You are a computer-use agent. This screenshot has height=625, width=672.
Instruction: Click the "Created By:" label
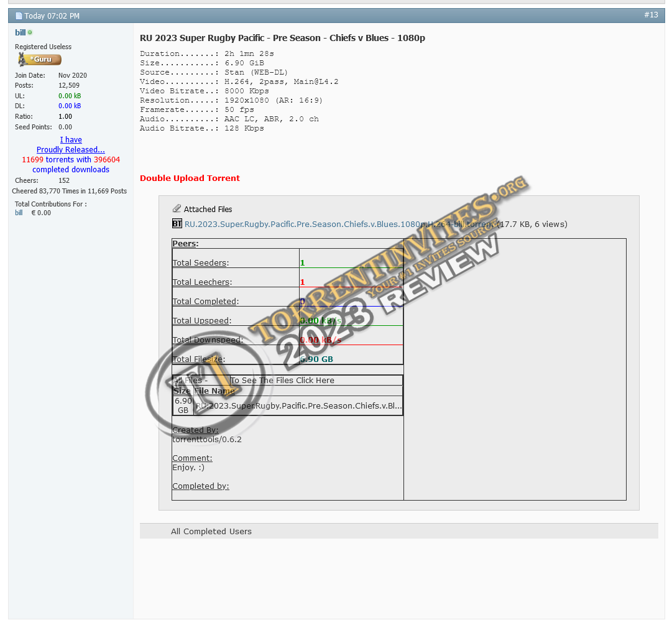coord(195,430)
